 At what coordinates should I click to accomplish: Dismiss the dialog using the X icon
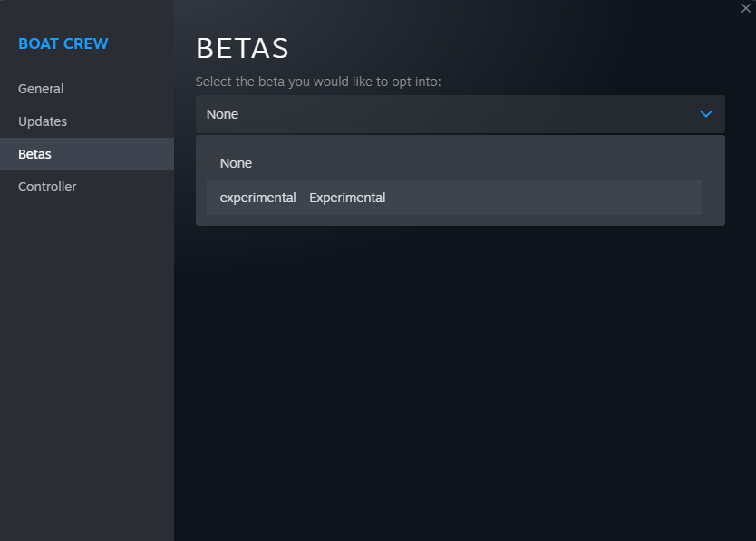tap(745, 8)
